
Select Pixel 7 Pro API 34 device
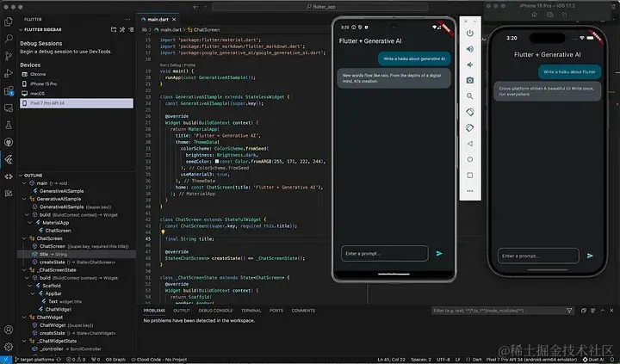coord(77,103)
